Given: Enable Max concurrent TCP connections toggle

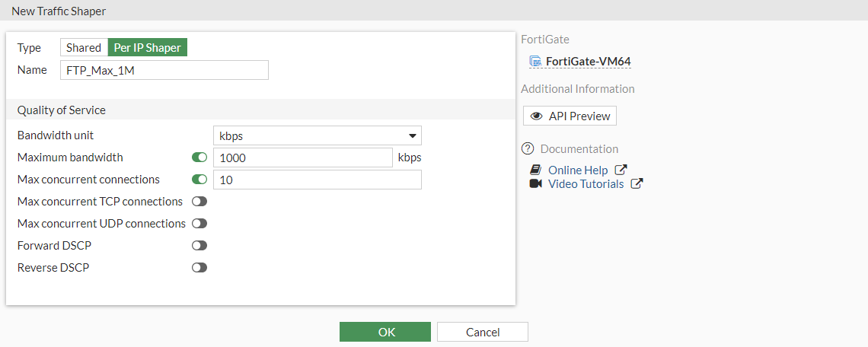Looking at the screenshot, I should coord(199,202).
